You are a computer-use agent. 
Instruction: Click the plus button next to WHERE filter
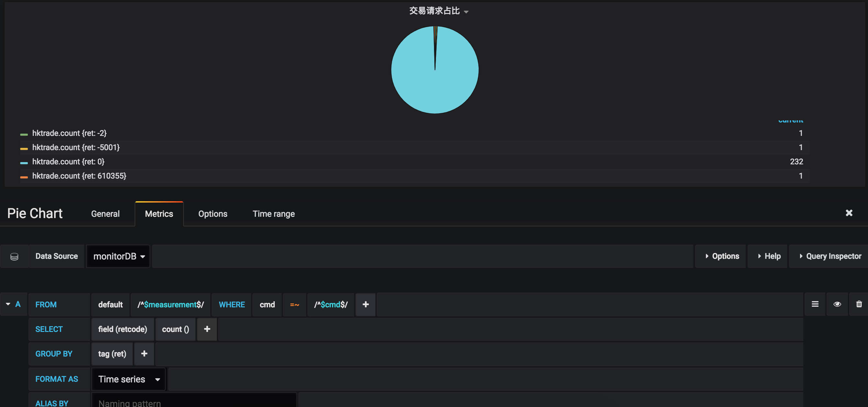366,304
